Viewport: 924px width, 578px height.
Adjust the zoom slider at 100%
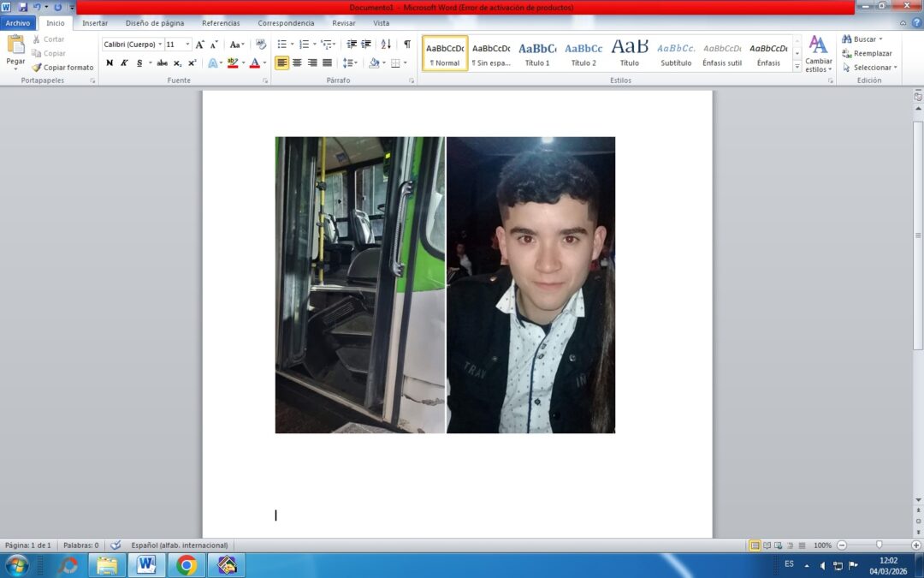click(x=880, y=545)
